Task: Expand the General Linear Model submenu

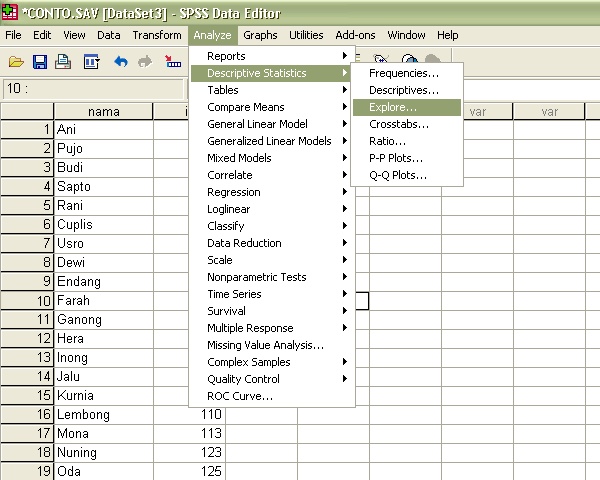Action: pyautogui.click(x=272, y=124)
